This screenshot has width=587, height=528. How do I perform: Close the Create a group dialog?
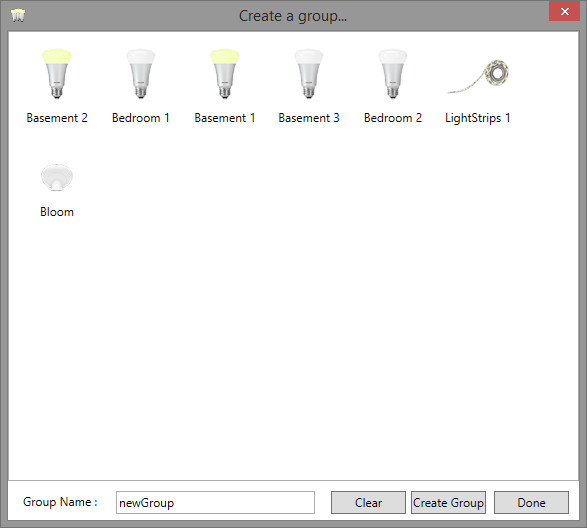pos(565,11)
